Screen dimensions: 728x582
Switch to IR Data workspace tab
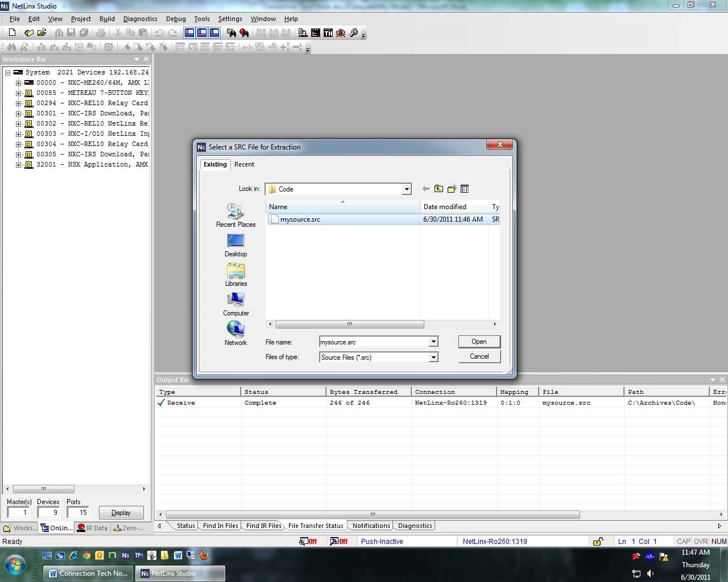pos(93,528)
